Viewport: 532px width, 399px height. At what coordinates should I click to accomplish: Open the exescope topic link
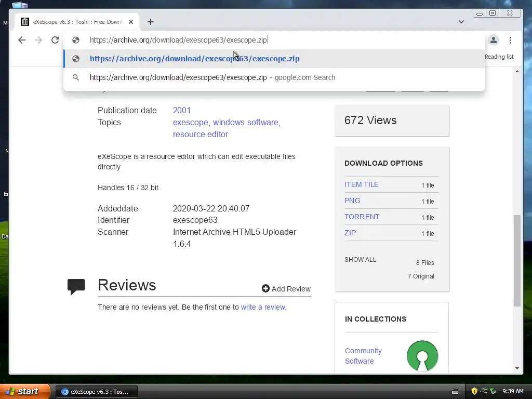pyautogui.click(x=190, y=122)
